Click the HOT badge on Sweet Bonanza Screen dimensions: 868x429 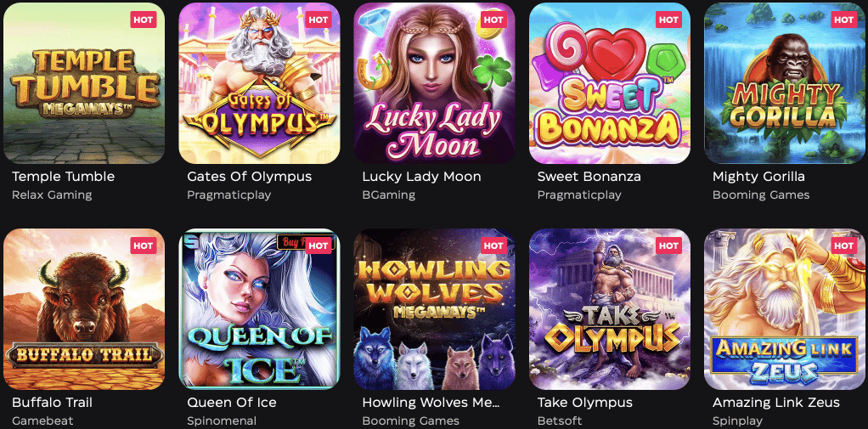(x=668, y=20)
